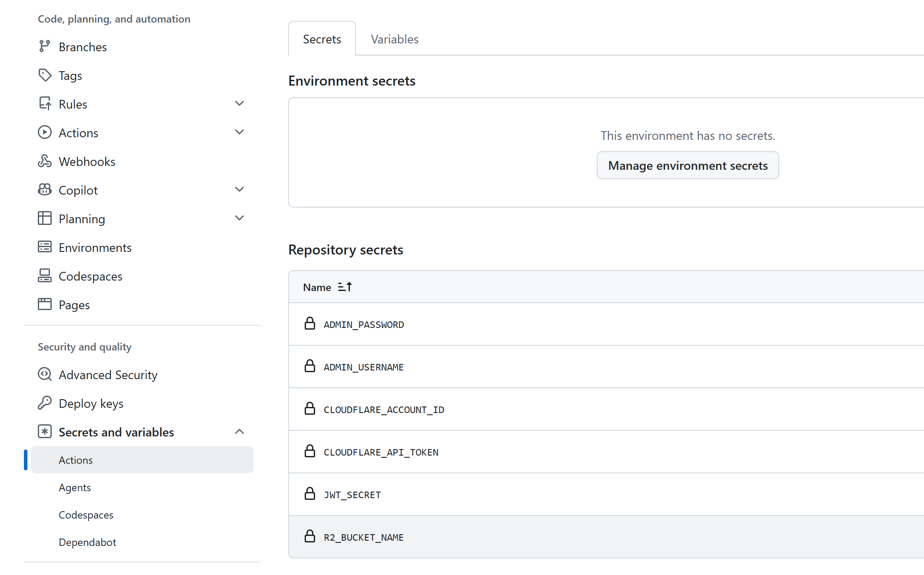Open the Environments settings link
This screenshot has width=924, height=575.
coord(95,248)
